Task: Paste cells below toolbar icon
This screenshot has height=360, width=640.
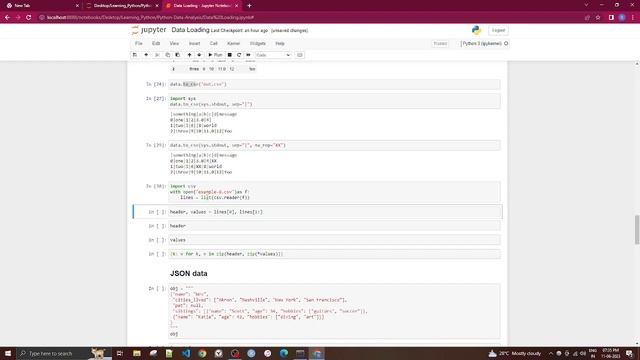Action: pos(178,55)
